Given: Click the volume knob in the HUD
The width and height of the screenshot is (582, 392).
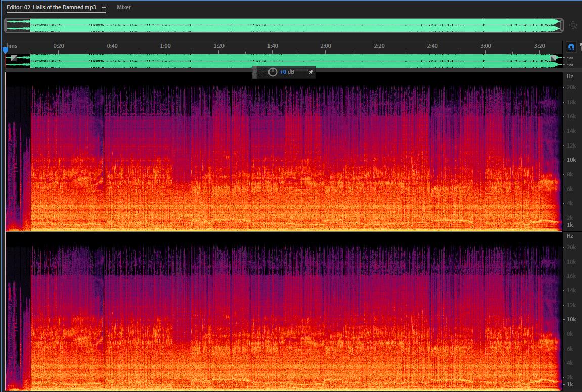Looking at the screenshot, I should [x=273, y=72].
